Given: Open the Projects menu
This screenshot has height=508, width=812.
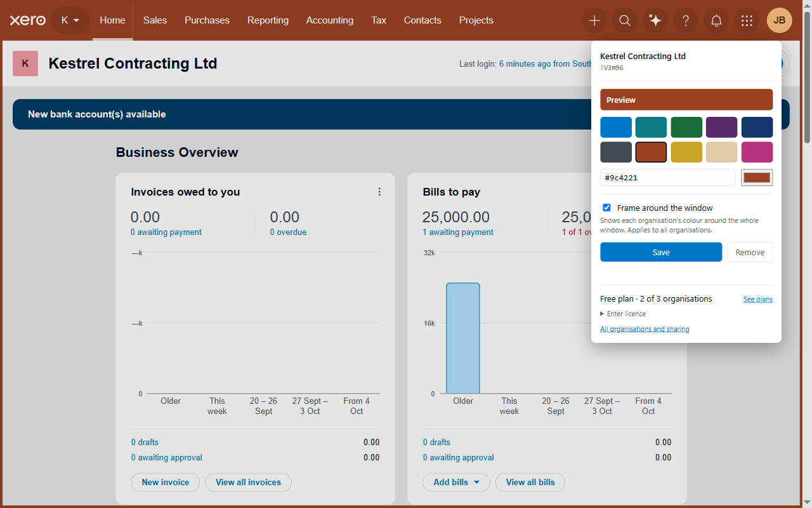Looking at the screenshot, I should tap(476, 20).
